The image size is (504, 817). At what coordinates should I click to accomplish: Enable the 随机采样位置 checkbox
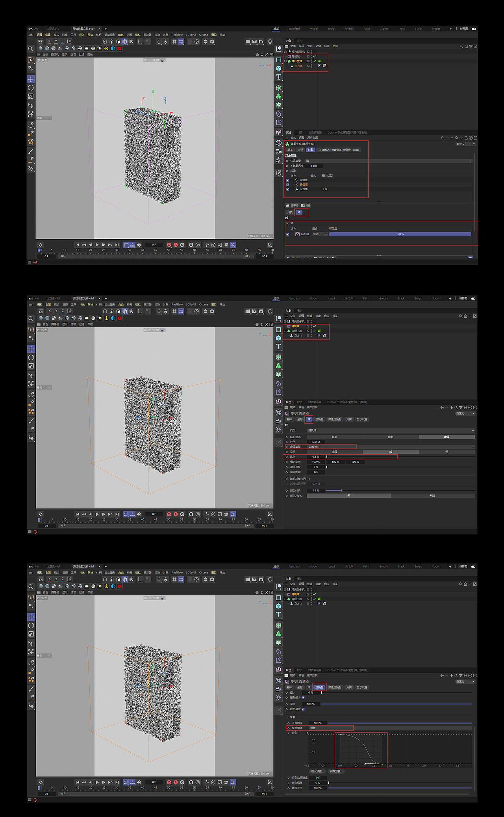tap(308, 479)
